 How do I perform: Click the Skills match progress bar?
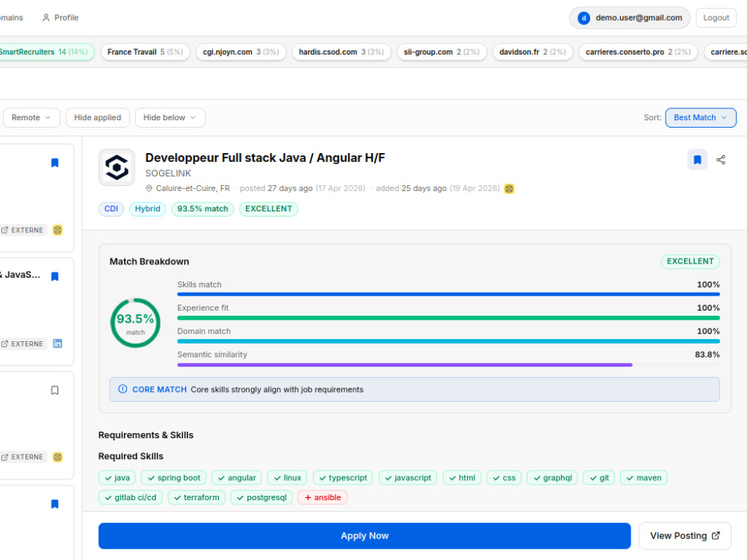[448, 294]
